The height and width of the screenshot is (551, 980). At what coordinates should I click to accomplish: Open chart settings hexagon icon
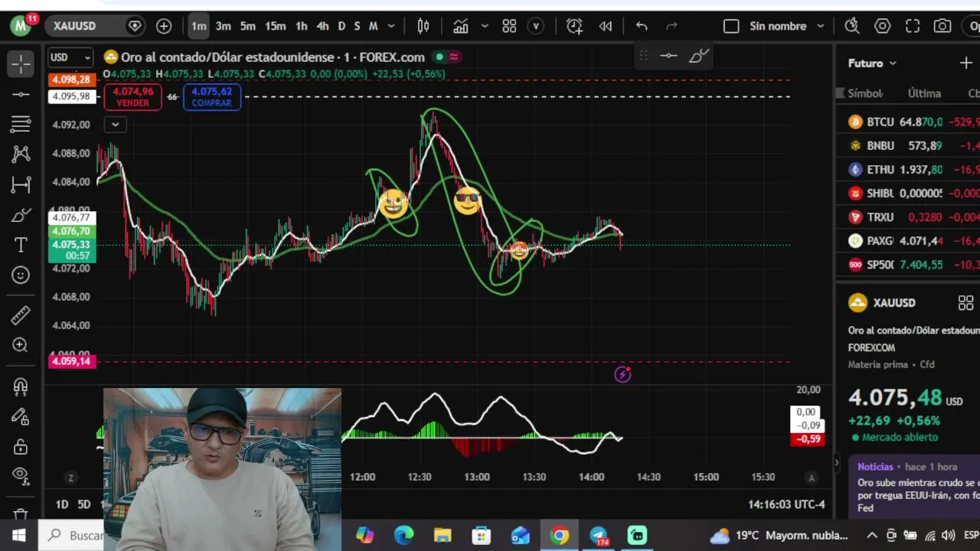(x=883, y=26)
